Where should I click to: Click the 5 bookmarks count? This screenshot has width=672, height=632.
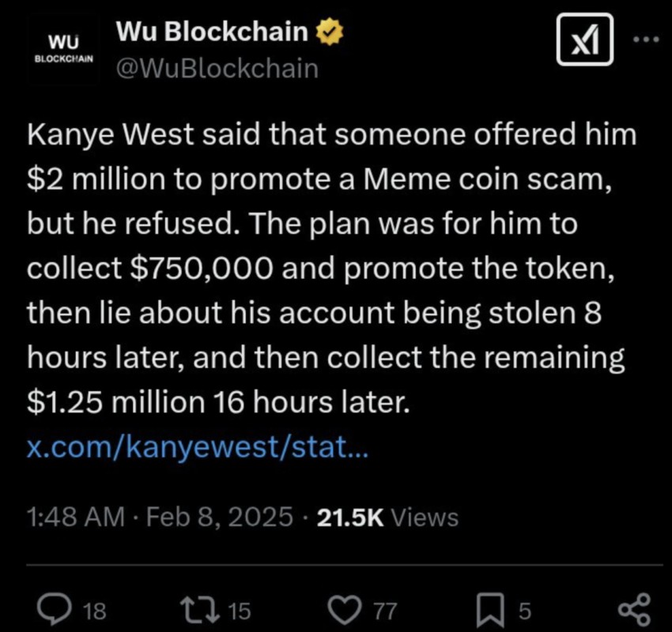tap(525, 611)
